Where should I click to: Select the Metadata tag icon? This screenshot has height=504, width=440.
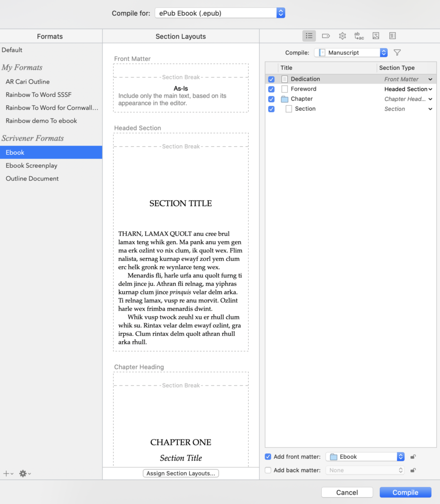326,35
